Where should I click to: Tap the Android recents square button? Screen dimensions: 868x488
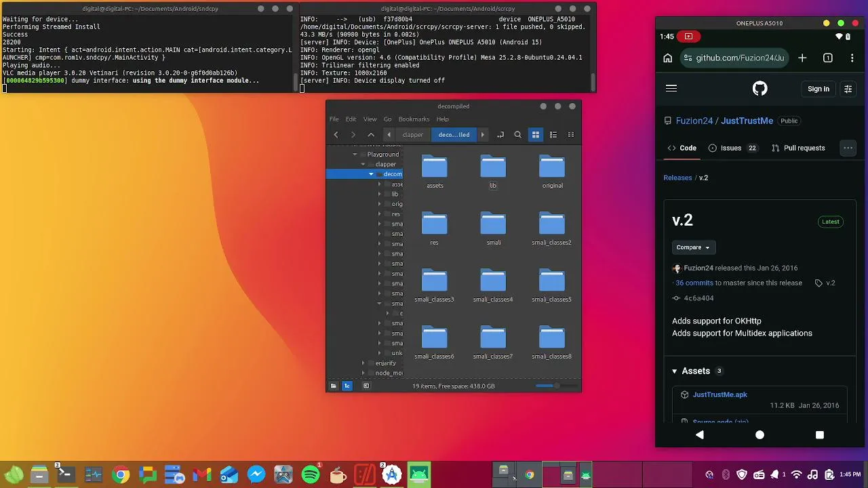[819, 435]
